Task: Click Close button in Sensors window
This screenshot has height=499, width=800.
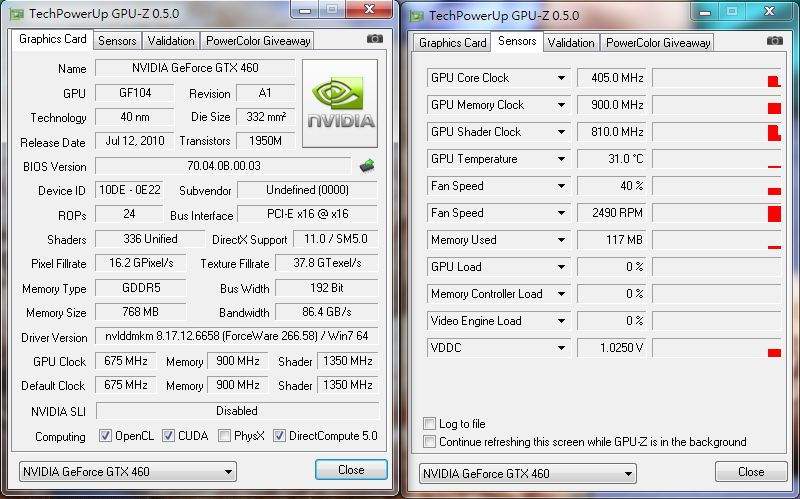Action: coord(751,471)
